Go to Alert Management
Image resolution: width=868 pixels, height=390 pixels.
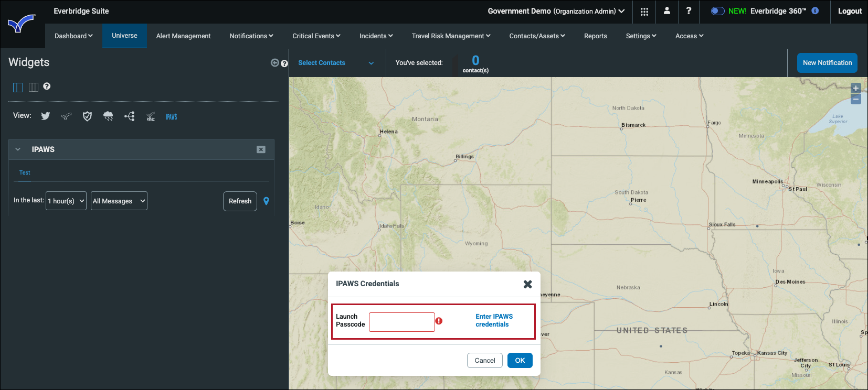pyautogui.click(x=183, y=36)
